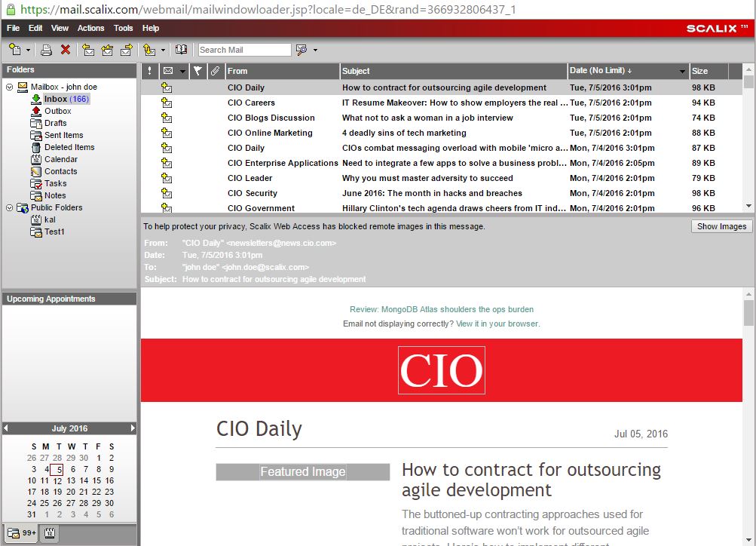The width and height of the screenshot is (756, 546).
Task: Select the CIO Blogs Discussion message
Action: coord(441,118)
